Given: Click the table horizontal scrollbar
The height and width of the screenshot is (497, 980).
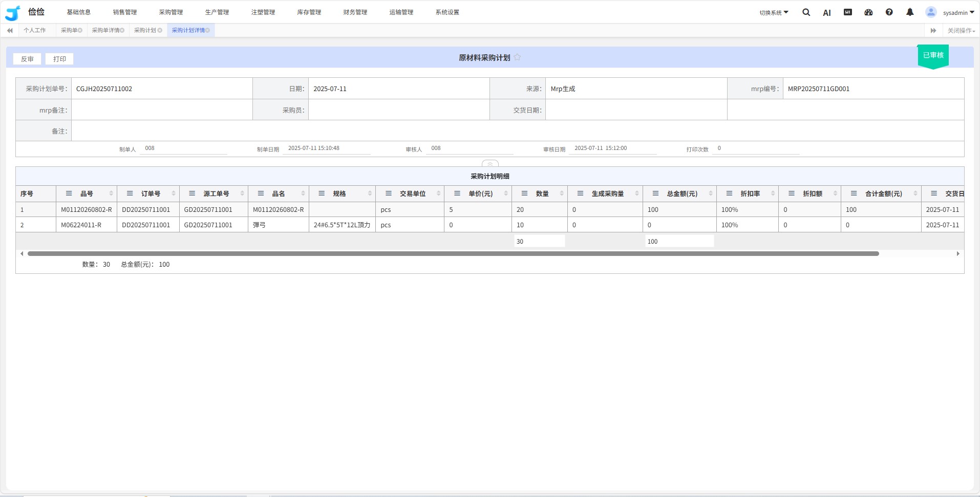Looking at the screenshot, I should [x=453, y=253].
